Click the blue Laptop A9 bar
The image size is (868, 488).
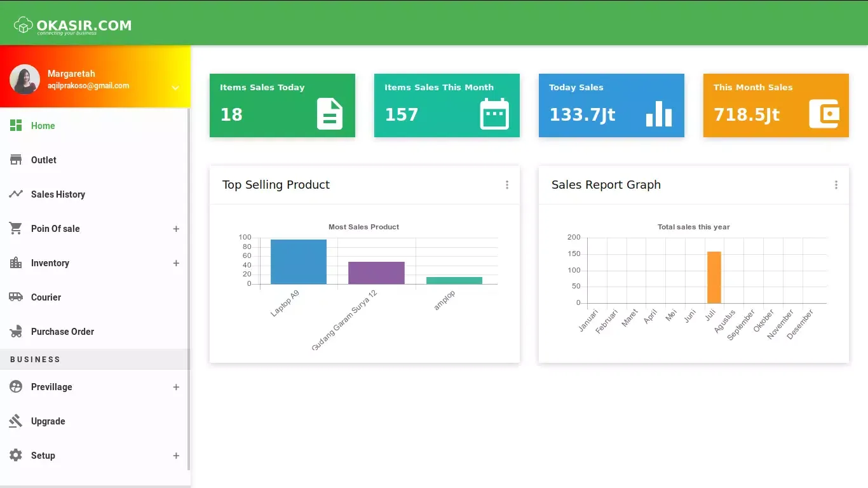click(x=298, y=262)
